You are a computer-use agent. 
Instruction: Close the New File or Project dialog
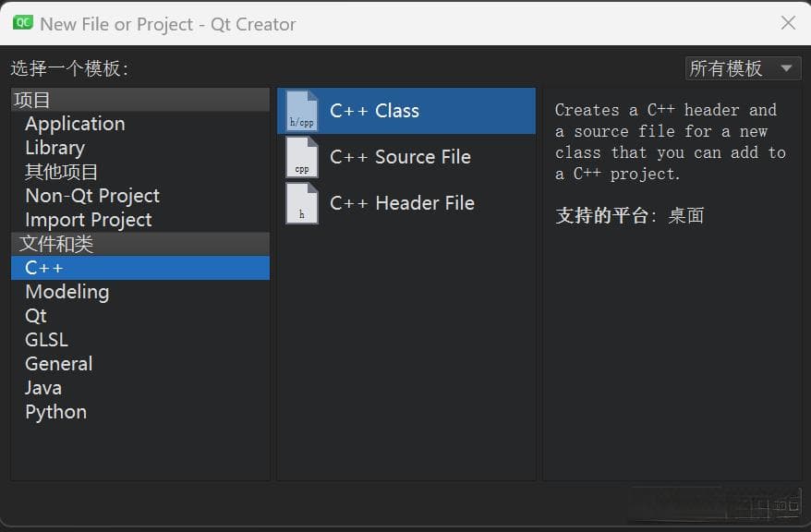[x=788, y=23]
